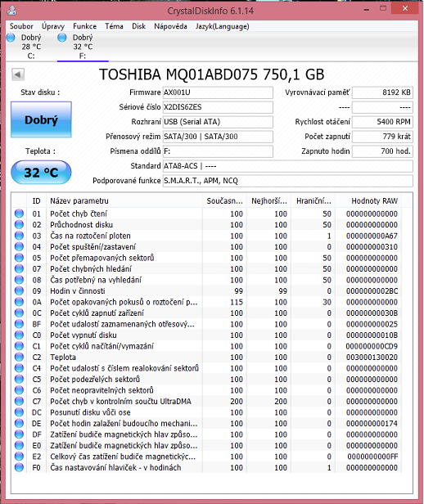Click the Název parametru column header
The height and width of the screenshot is (504, 424).
(x=124, y=201)
